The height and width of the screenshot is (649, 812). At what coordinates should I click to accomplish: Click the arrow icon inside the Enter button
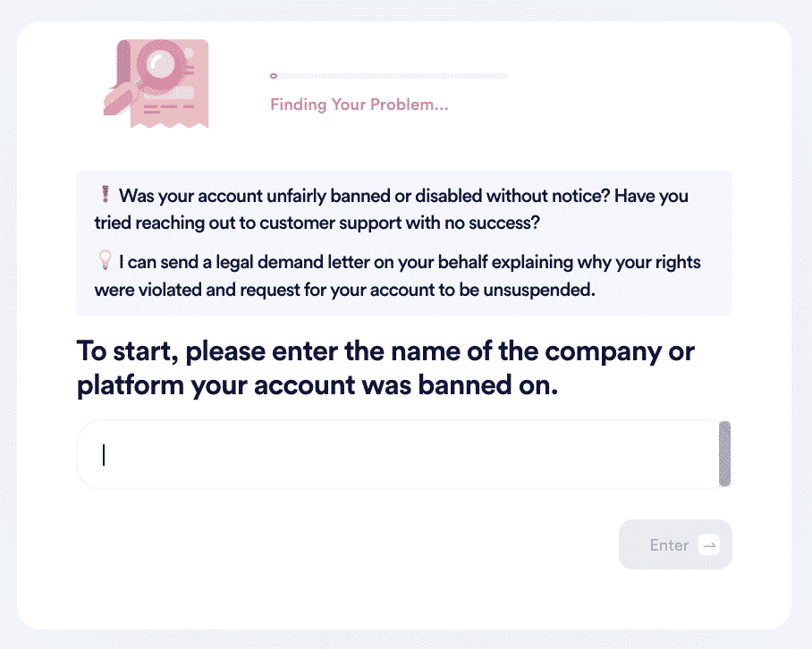click(709, 545)
